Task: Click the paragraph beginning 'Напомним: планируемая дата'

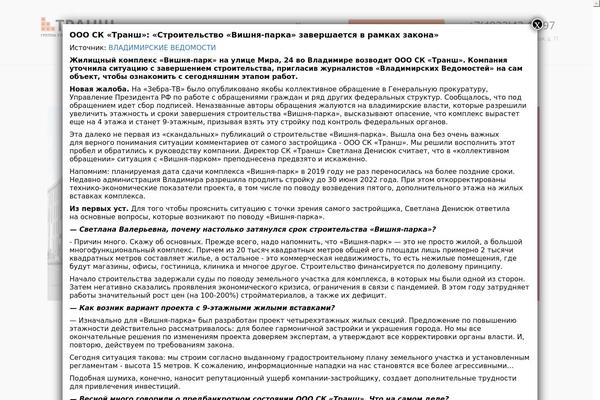Action: (296, 184)
